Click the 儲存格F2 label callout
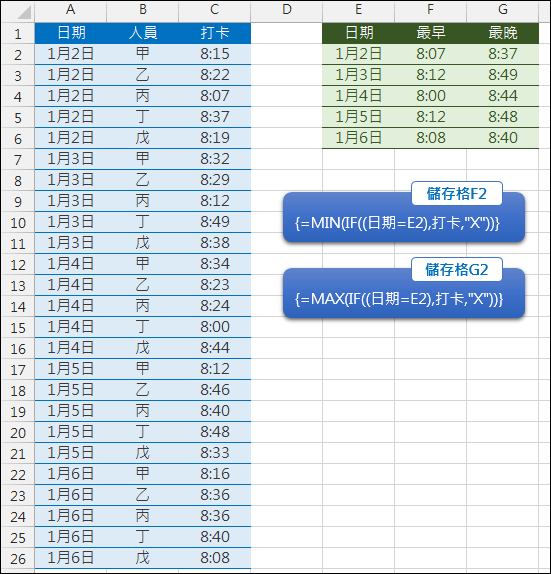The image size is (551, 574). (457, 194)
